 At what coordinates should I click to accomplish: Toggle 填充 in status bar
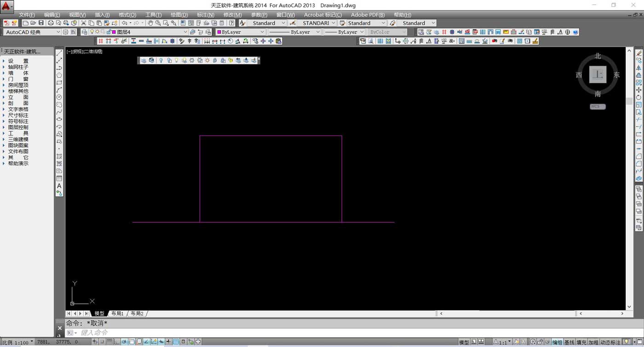(581, 342)
